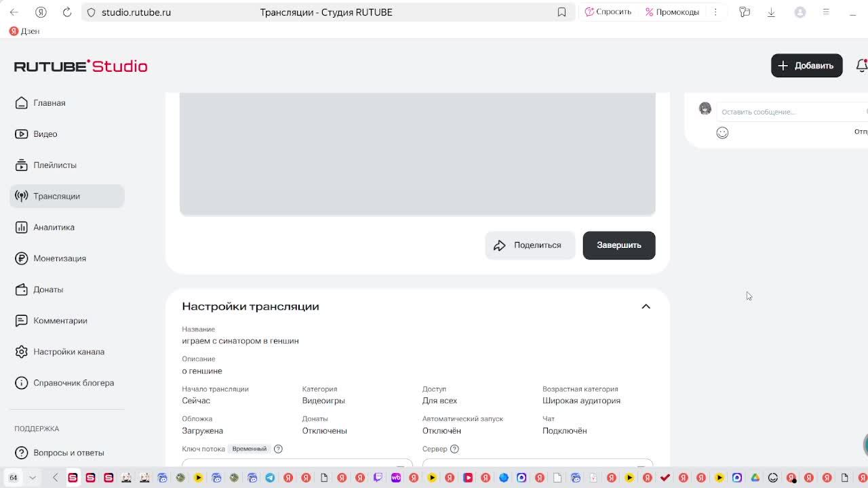Image resolution: width=868 pixels, height=488 pixels.
Task: Open the browser extensions icon
Action: point(745,12)
